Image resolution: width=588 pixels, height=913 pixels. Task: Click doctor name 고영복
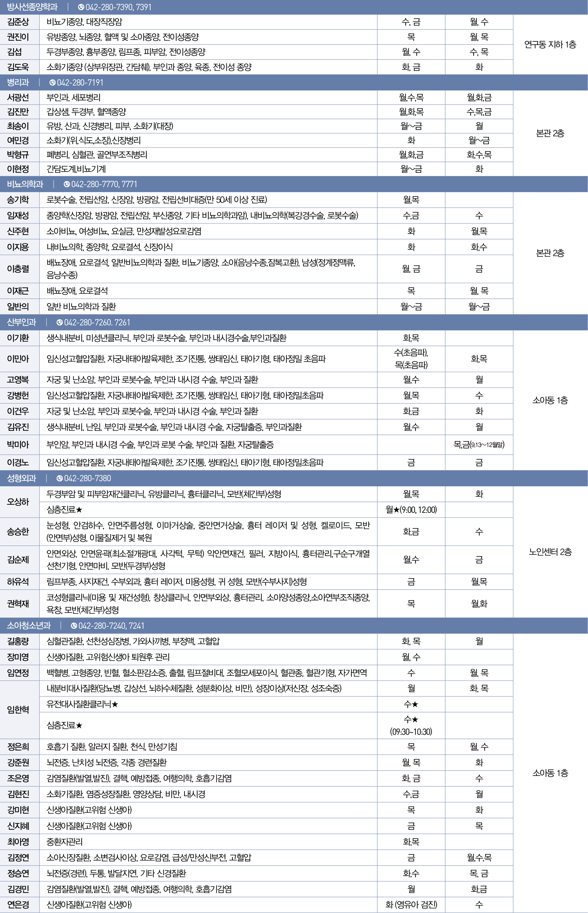(18, 380)
